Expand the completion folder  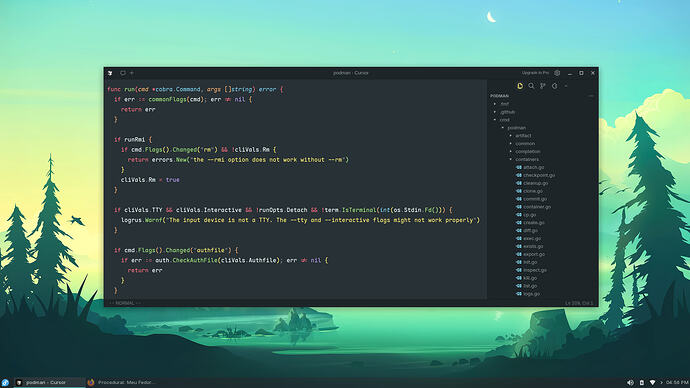(528, 151)
